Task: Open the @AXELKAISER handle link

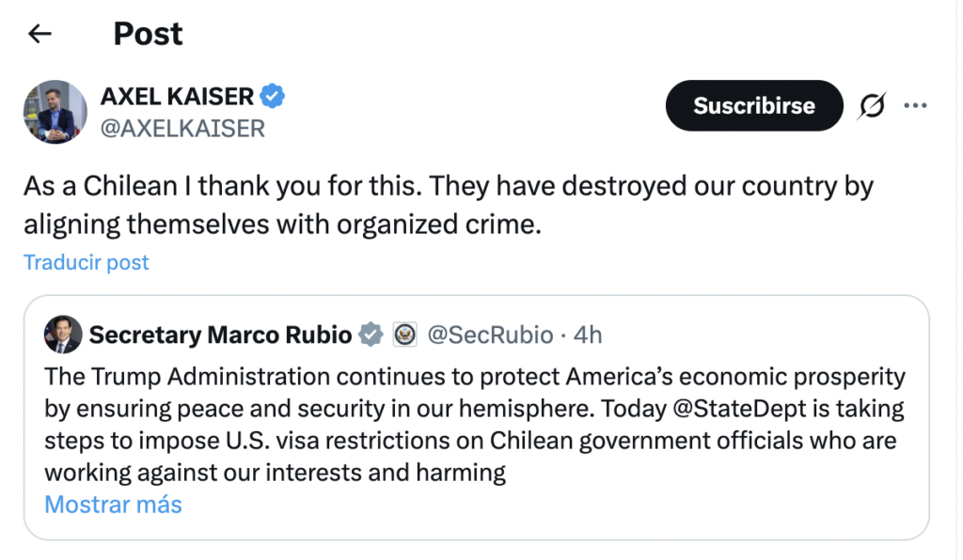Action: coord(182,128)
